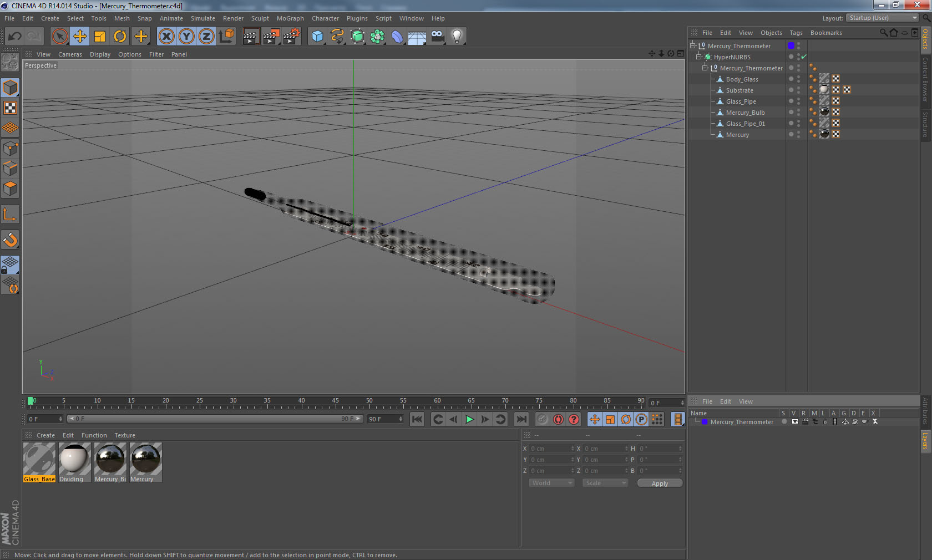Render active view clapboard icon
This screenshot has height=560, width=932.
(251, 37)
